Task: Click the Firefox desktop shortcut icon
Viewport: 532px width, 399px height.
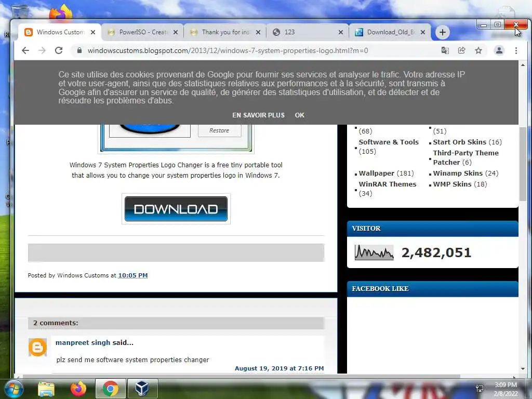Action: click(61, 12)
